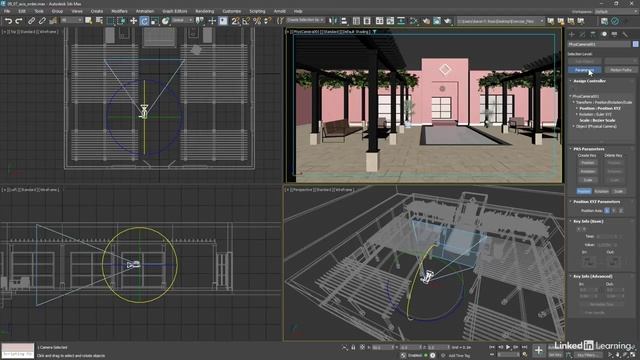The image size is (640, 360).
Task: Click the Mirror tool icon
Action: pyautogui.click(x=333, y=21)
